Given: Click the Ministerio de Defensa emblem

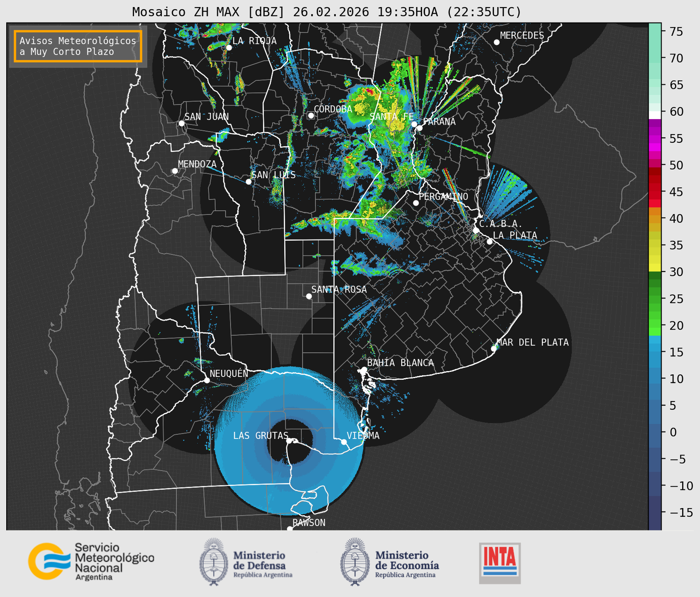Looking at the screenshot, I should click(x=214, y=562).
